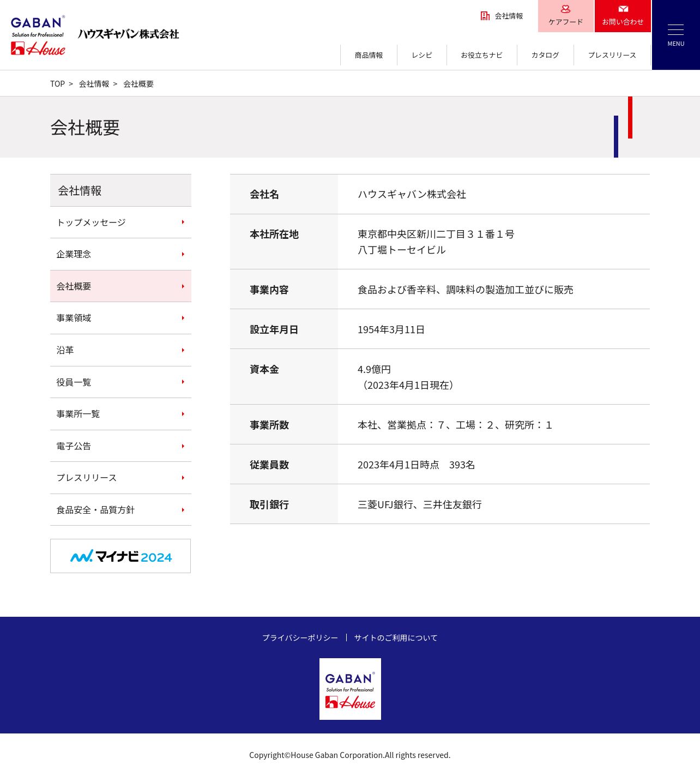The height and width of the screenshot is (776, 700).
Task: Open トップメッセージ in sidebar
Action: 120,222
